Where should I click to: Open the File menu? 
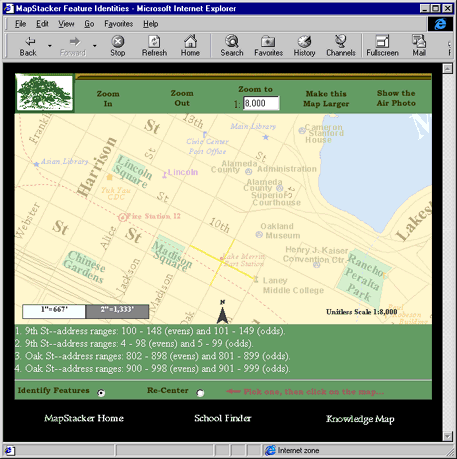[x=20, y=24]
